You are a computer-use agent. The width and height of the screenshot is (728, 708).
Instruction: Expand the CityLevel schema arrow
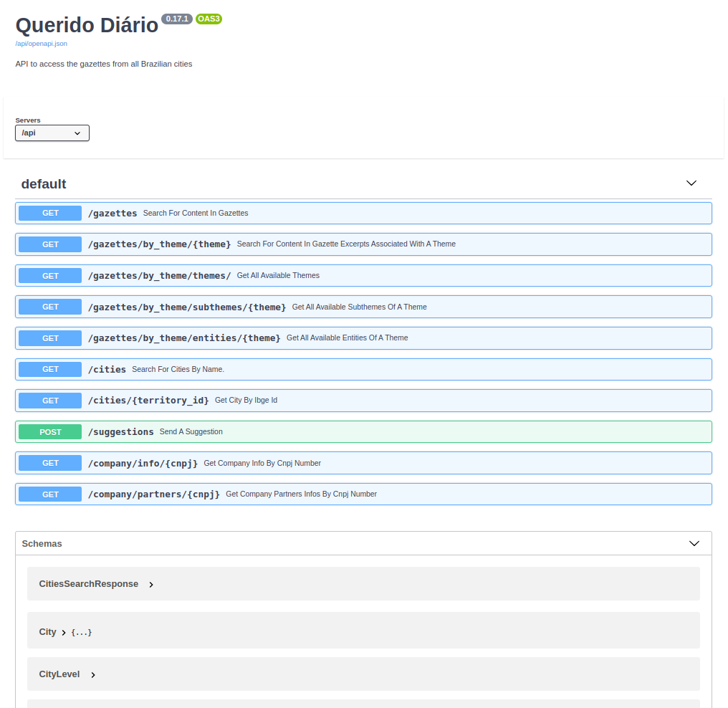[x=93, y=675]
